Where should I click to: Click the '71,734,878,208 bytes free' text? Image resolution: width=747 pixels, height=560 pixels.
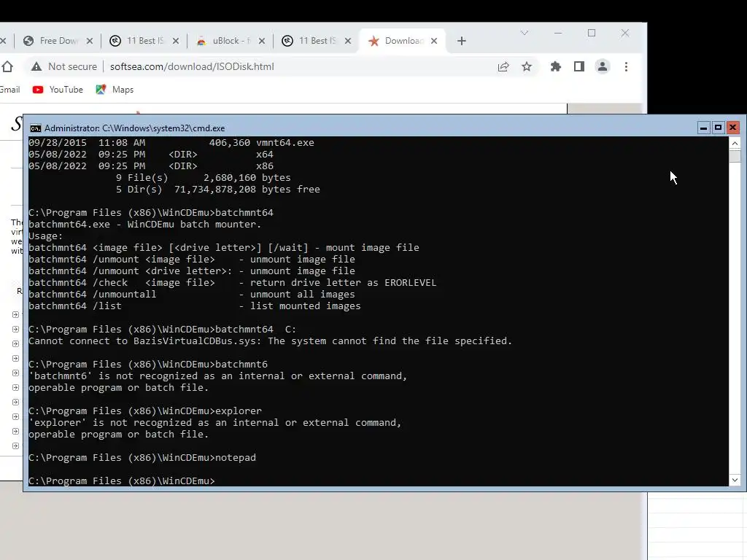click(x=247, y=189)
